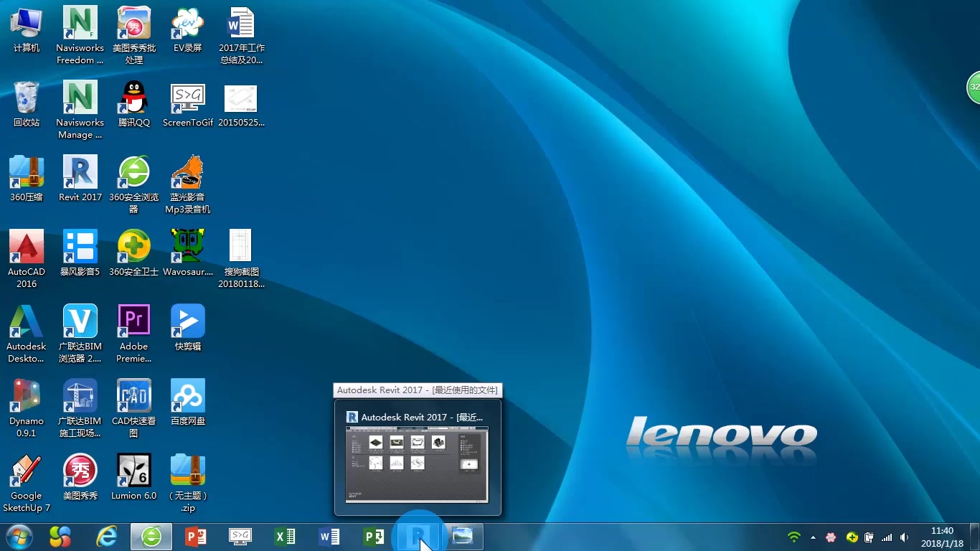
Task: Click the Revit taskbar button
Action: 418,537
